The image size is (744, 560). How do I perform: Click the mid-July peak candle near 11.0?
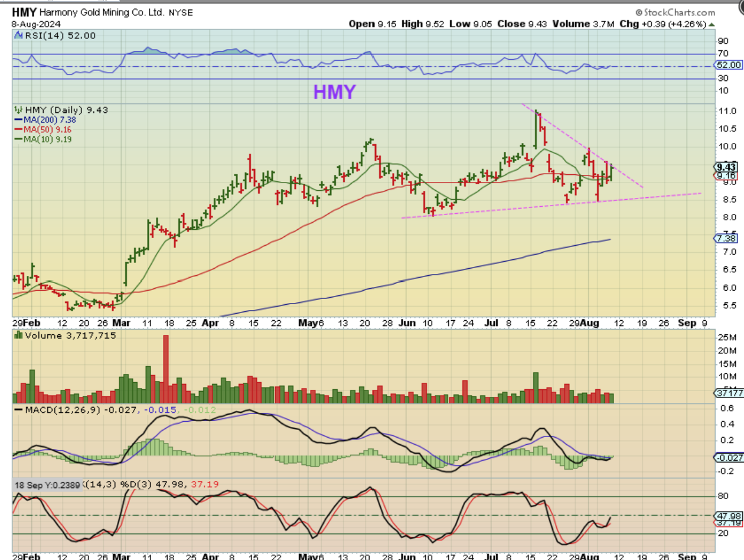tap(536, 128)
